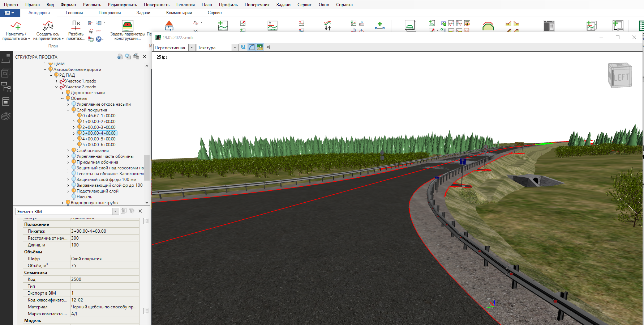This screenshot has height=325, width=644.
Task: Click the 'Объём, м³' value field showing 75
Action: click(104, 266)
